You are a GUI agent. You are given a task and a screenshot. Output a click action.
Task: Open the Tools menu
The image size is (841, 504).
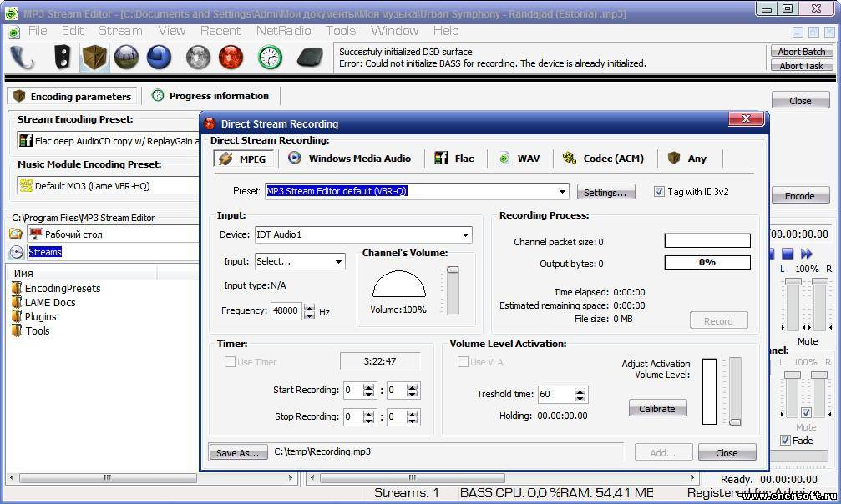(x=341, y=31)
